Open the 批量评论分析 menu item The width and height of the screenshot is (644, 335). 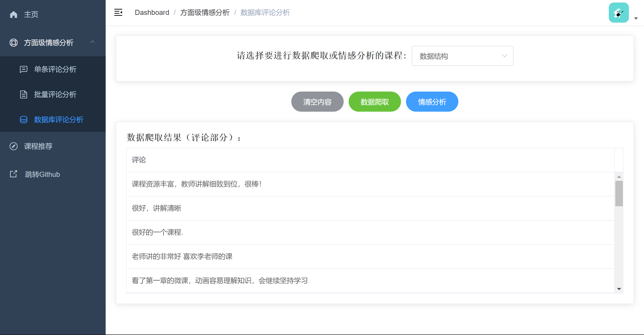pos(55,94)
